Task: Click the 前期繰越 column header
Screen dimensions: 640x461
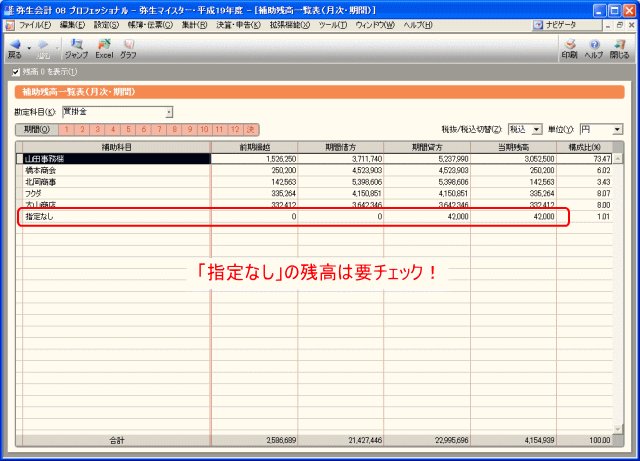Action: click(255, 147)
